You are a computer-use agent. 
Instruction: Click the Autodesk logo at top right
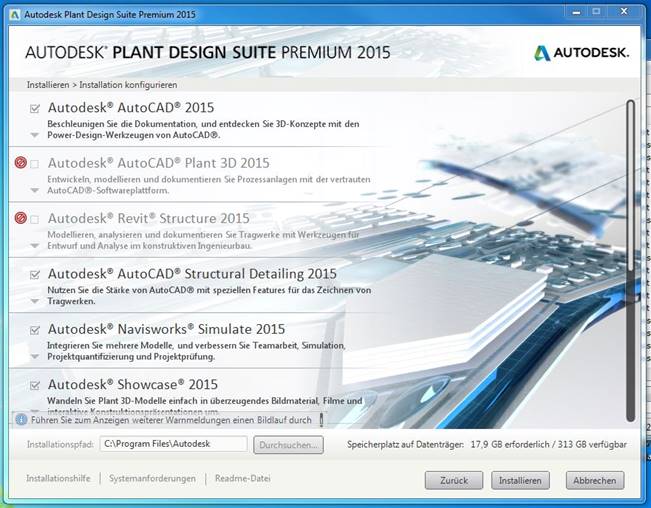(581, 53)
